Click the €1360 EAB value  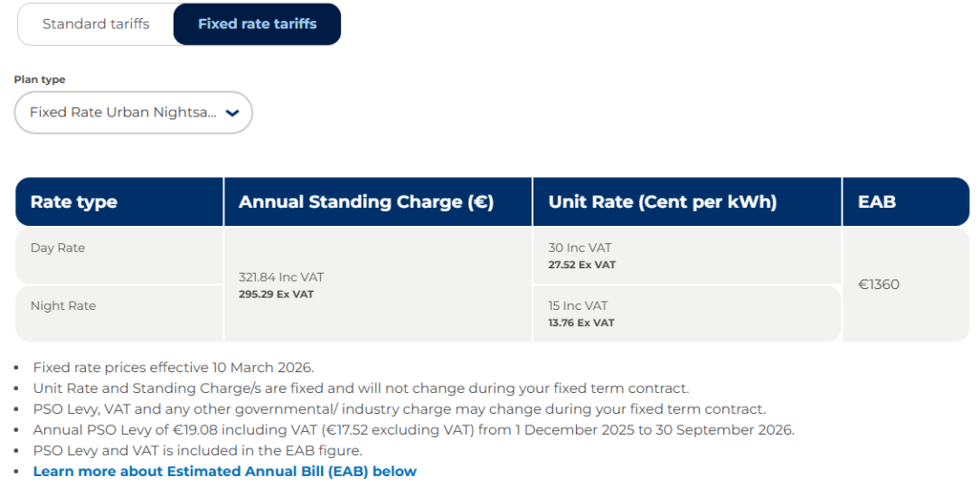(x=878, y=285)
